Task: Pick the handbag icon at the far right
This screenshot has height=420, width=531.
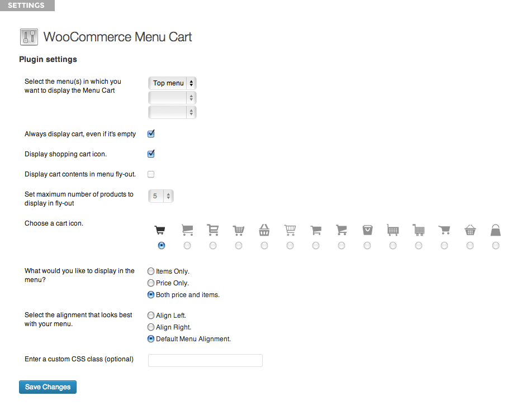Action: [x=496, y=246]
